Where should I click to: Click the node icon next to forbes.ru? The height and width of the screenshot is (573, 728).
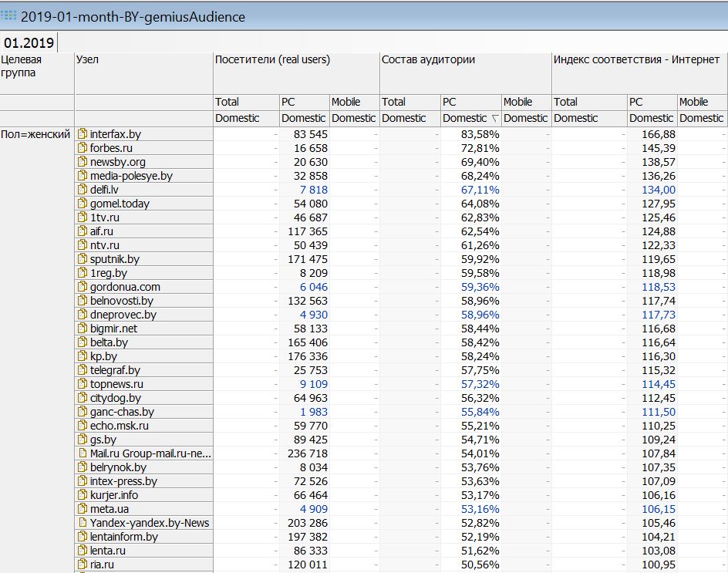[83, 148]
